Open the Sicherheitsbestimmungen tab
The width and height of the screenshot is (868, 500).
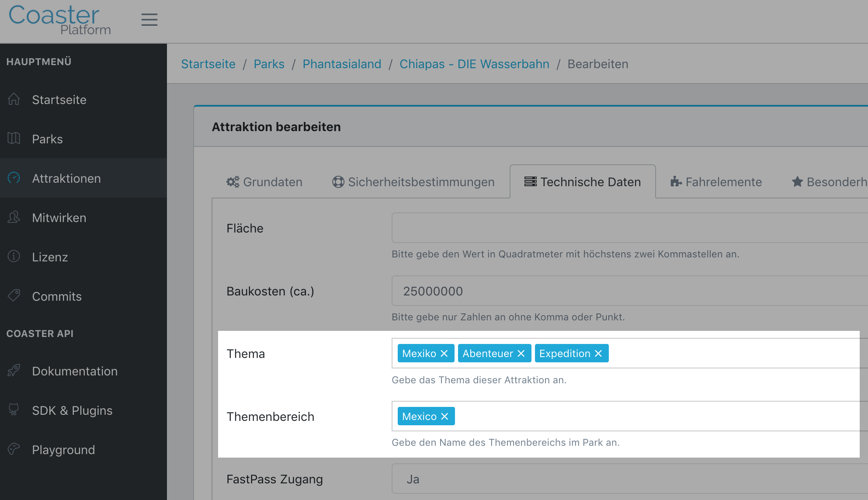[x=413, y=182]
